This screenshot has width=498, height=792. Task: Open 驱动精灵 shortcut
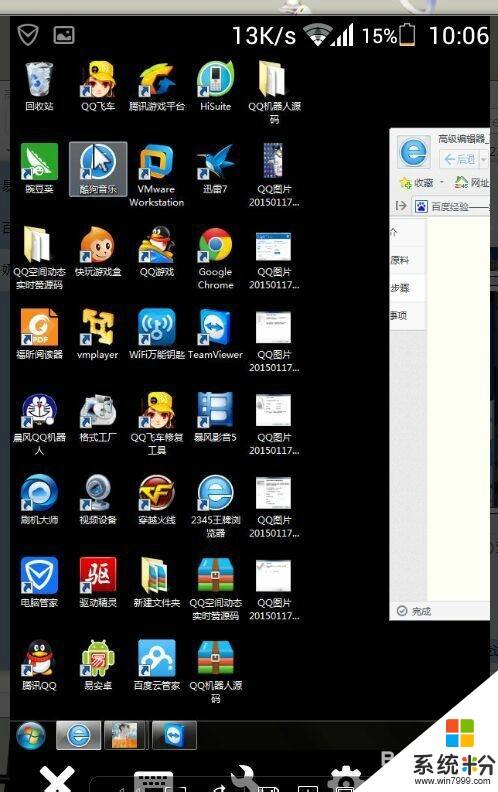[98, 583]
